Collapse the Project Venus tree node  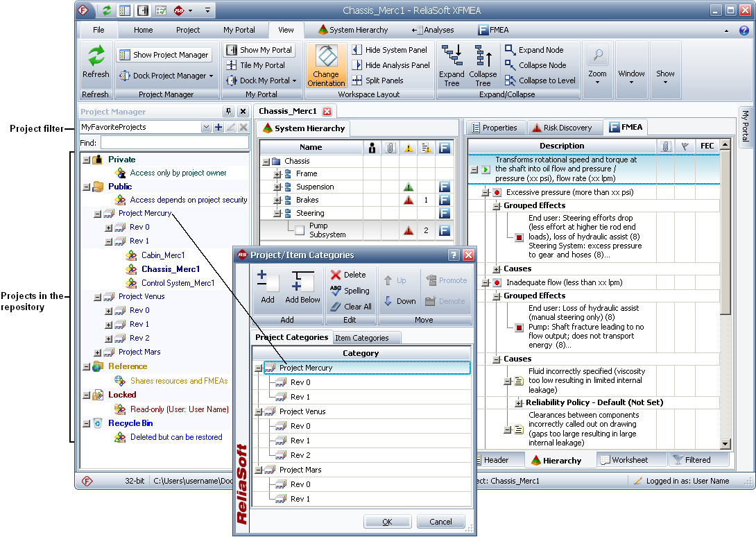click(98, 297)
